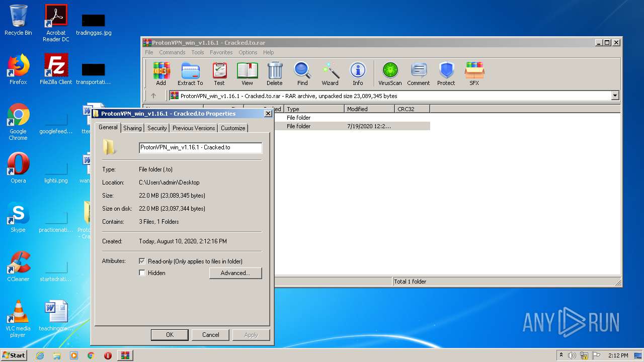Image resolution: width=644 pixels, height=362 pixels.
Task: Add a Comment to the archive
Action: point(419,73)
